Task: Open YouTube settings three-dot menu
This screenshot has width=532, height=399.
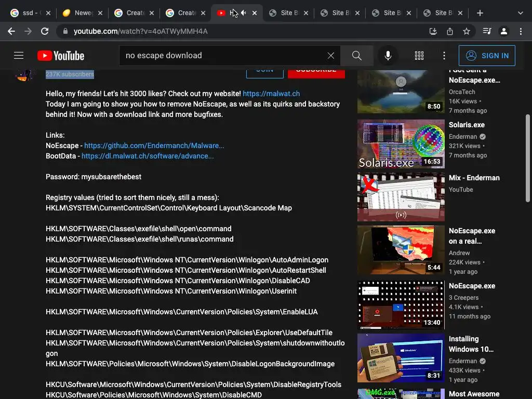Action: (x=444, y=55)
